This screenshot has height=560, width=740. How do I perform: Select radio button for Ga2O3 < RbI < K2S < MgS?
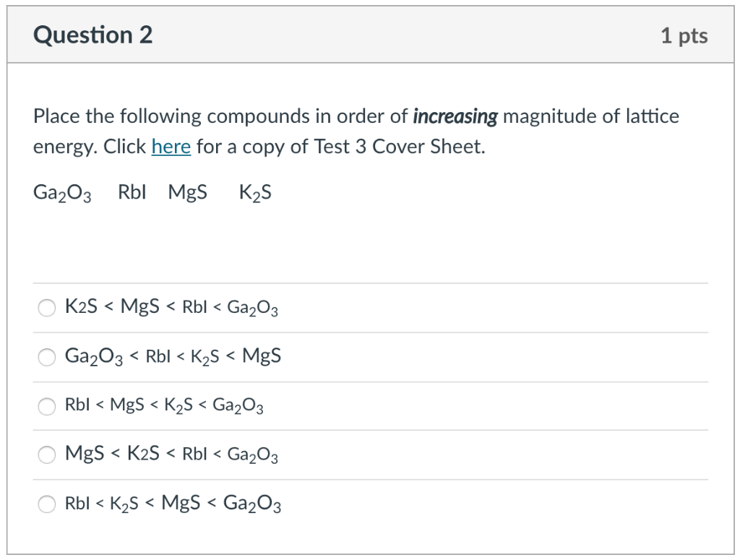[x=46, y=356]
